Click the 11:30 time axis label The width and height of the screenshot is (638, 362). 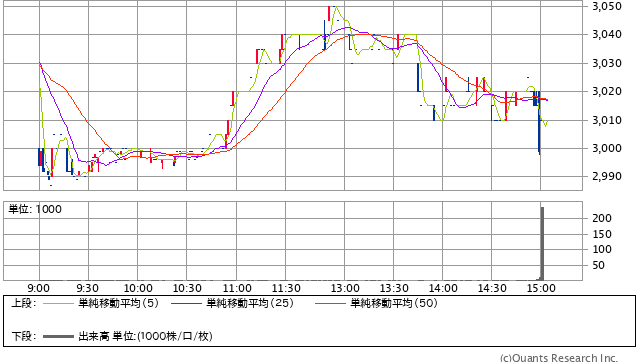point(286,288)
